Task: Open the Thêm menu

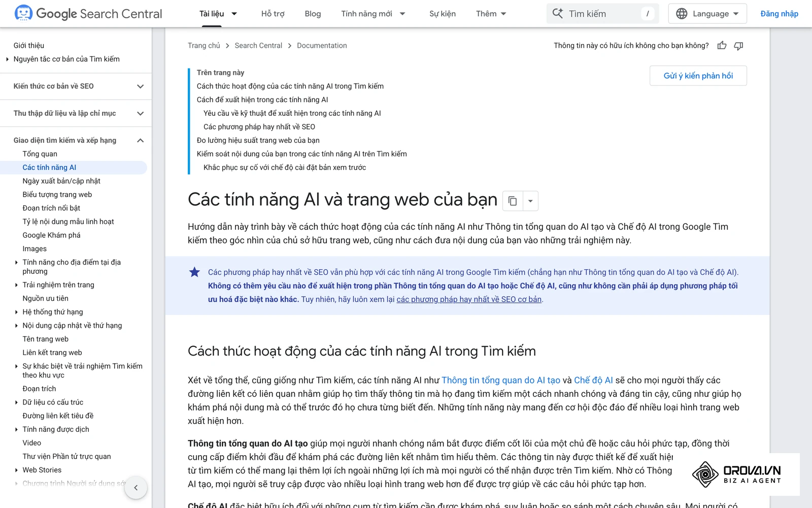Action: pos(491,14)
